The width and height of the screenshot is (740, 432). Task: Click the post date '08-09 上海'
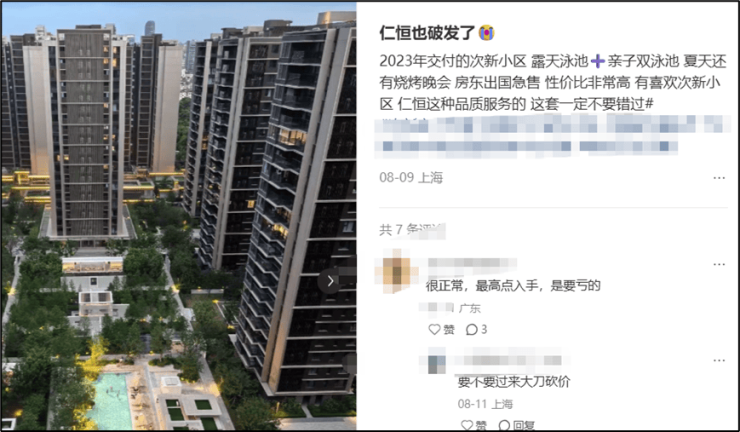click(411, 178)
